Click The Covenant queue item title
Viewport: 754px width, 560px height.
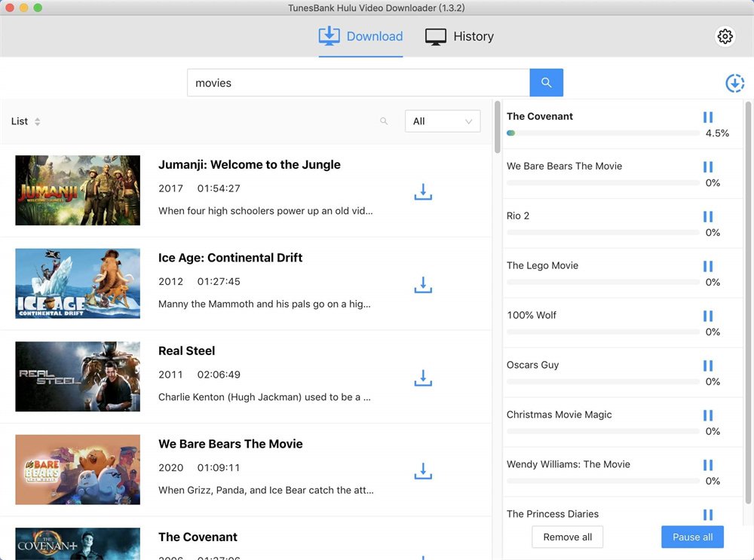540,116
